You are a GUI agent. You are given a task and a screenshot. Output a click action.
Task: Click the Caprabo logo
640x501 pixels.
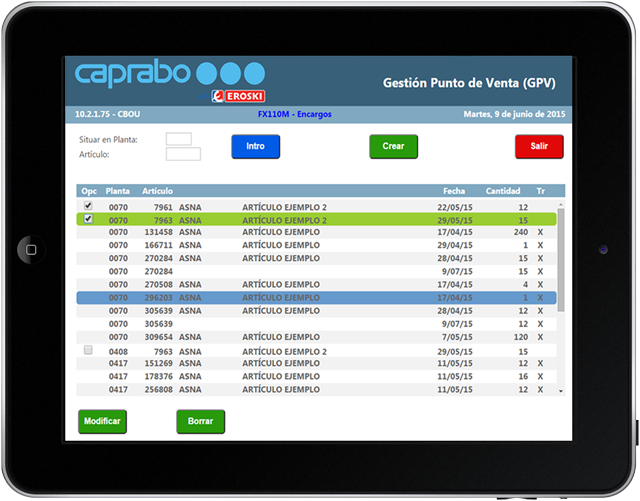click(x=132, y=74)
